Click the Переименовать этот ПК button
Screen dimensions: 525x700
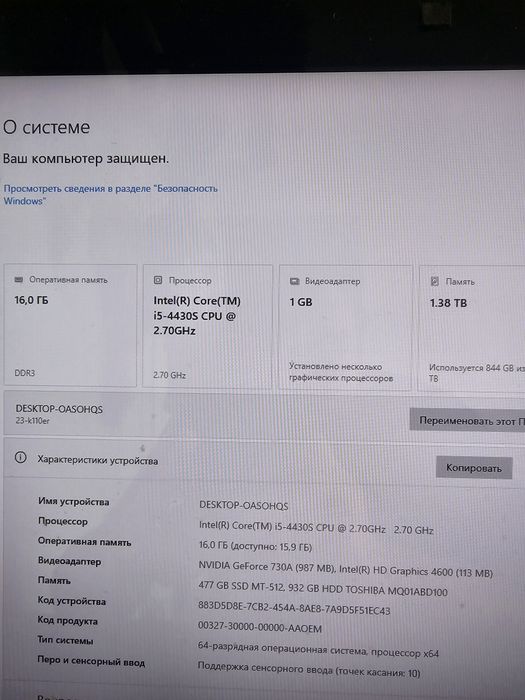coord(467,421)
